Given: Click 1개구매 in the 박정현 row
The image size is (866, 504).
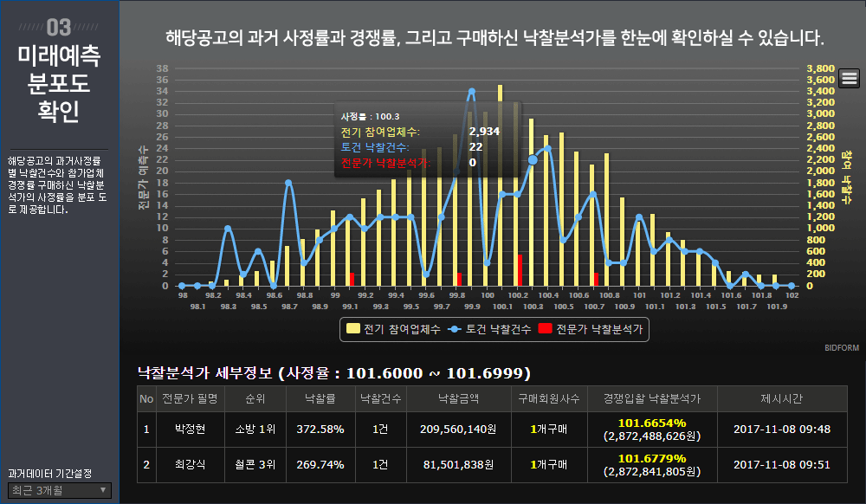Looking at the screenshot, I should [549, 429].
